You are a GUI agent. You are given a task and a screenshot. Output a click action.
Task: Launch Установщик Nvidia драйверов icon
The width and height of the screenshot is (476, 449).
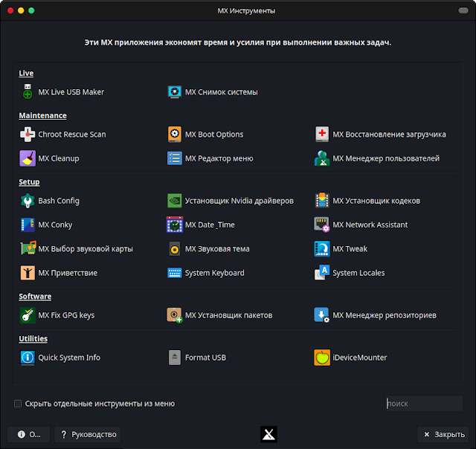point(175,201)
